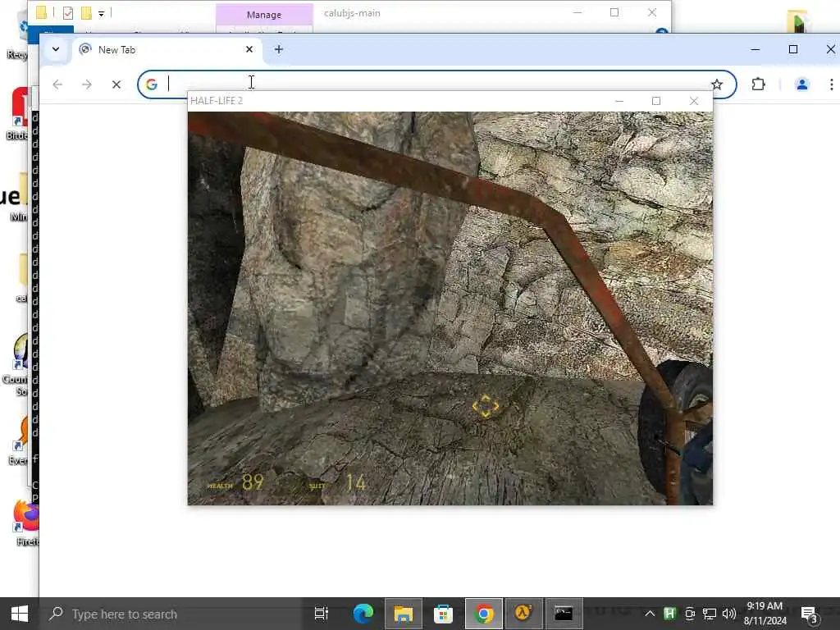Click the HALF-LIFE 2 window title
This screenshot has height=630, width=840.
(217, 101)
